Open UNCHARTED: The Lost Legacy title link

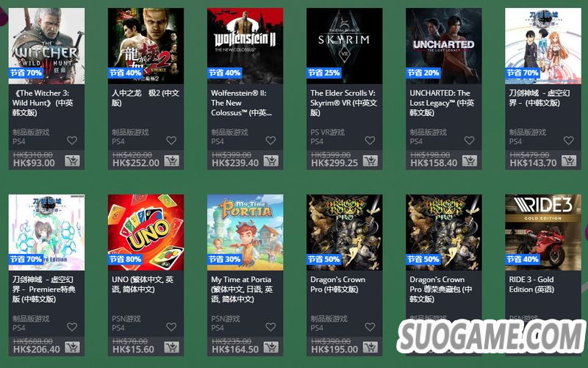(x=442, y=103)
